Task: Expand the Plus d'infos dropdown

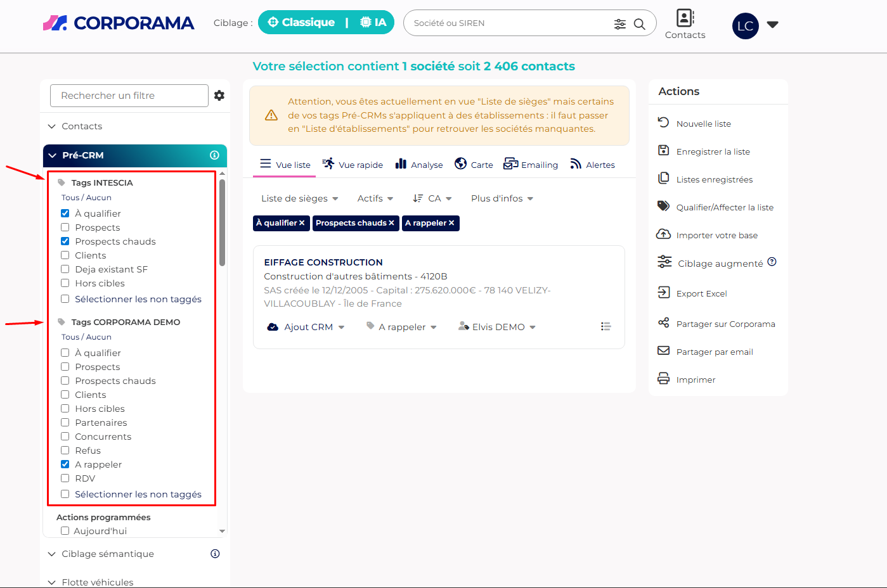Action: [x=502, y=198]
